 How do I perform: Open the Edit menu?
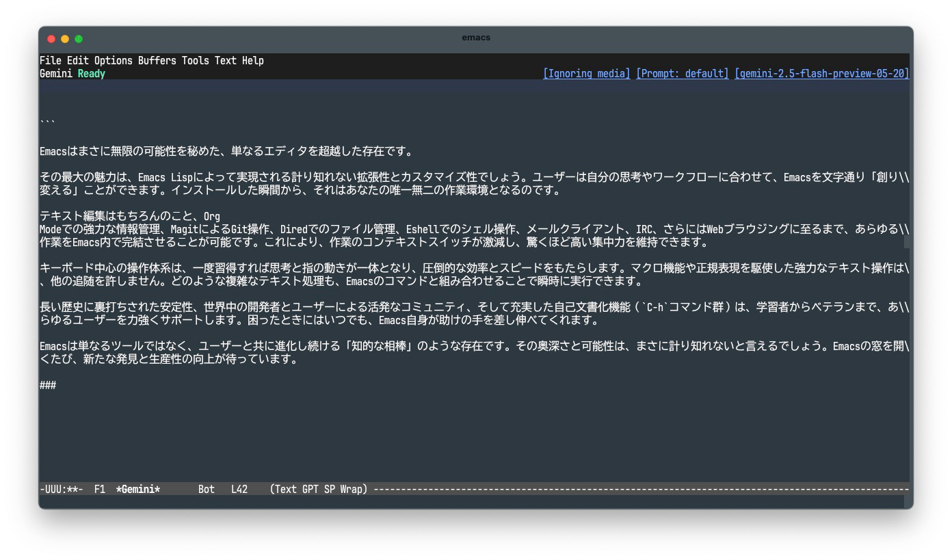(78, 61)
